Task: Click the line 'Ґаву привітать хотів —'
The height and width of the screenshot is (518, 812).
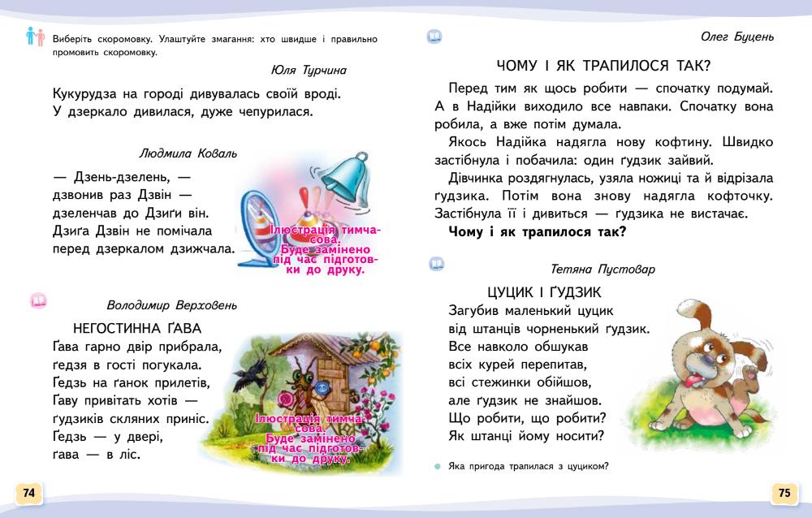Action: pos(125,401)
